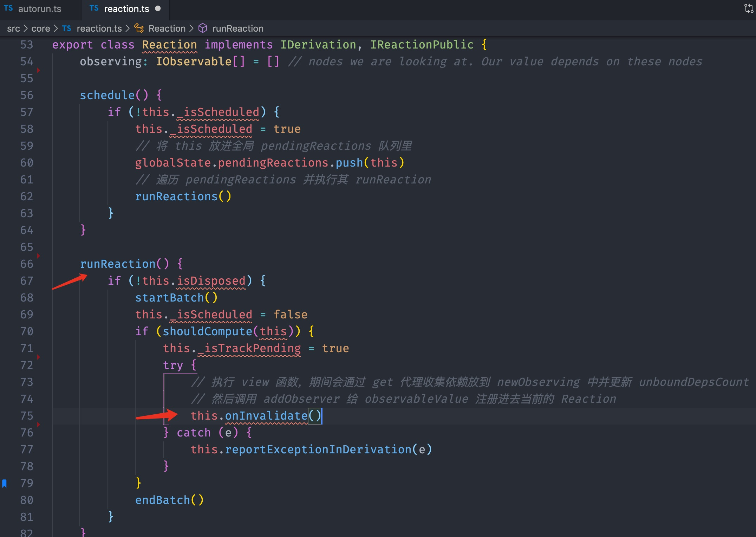The image size is (756, 537).
Task: Expand the Reaction class breadcrumb
Action: (x=167, y=28)
